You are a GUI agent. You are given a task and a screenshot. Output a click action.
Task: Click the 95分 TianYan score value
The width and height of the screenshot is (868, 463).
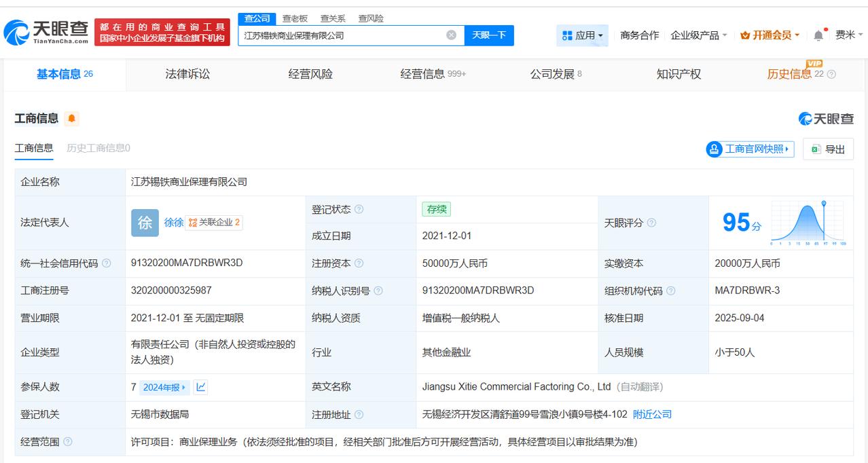[742, 223]
